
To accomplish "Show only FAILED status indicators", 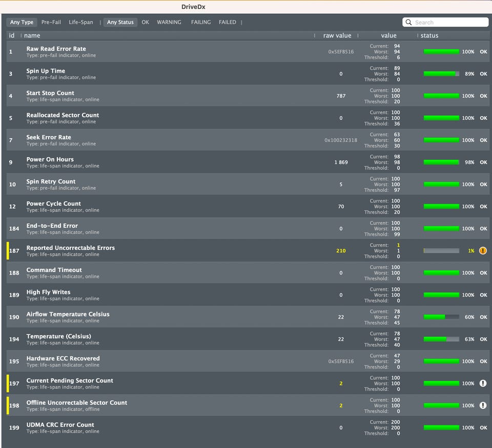I will [228, 22].
